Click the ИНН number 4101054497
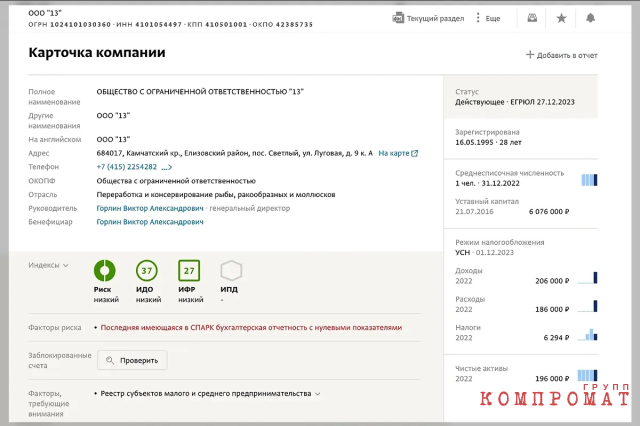The image size is (640, 426). [x=158, y=24]
